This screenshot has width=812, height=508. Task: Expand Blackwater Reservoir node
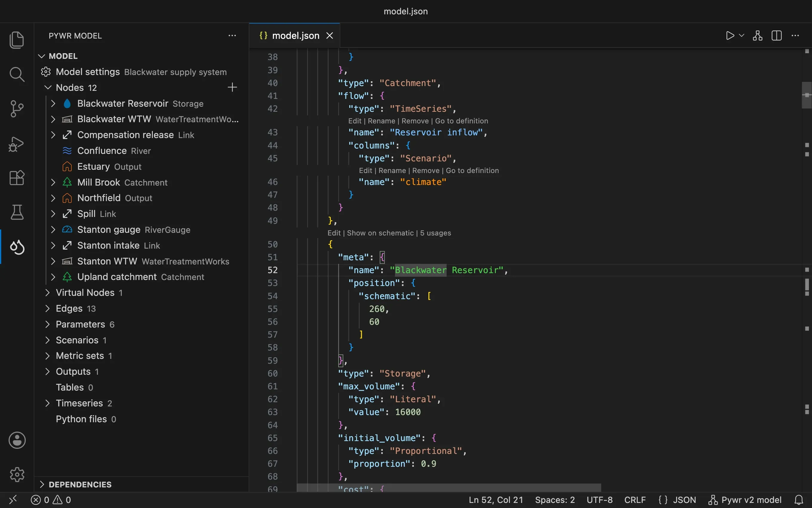pos(53,103)
